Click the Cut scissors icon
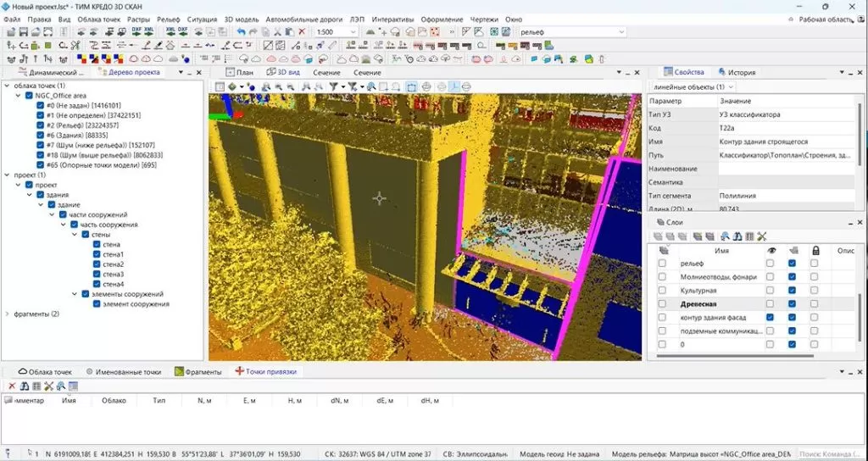Image resolution: width=868 pixels, height=461 pixels. click(277, 32)
